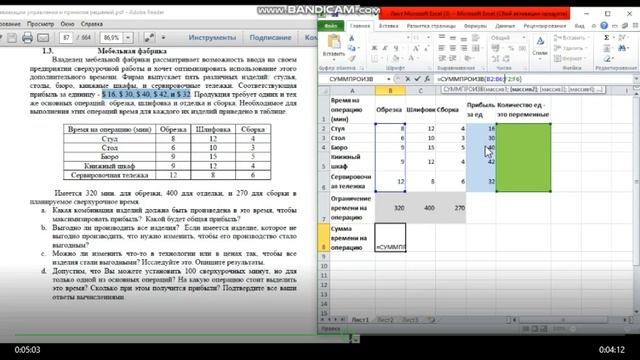This screenshot has width=640, height=360.
Task: Click the Cut scissors icon in Excel
Action: pos(351,38)
